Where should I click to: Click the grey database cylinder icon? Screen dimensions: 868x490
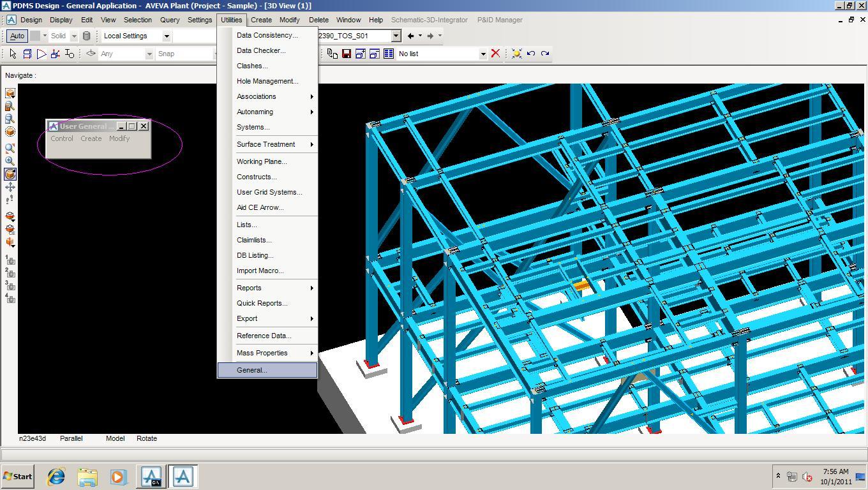point(87,36)
